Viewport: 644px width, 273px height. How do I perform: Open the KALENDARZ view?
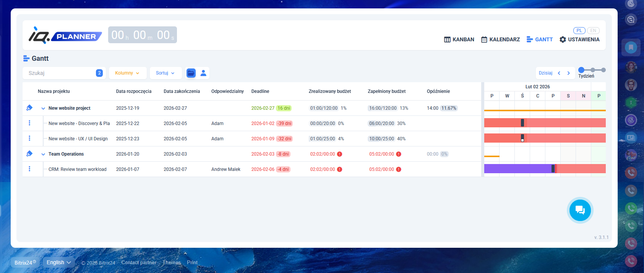point(500,39)
